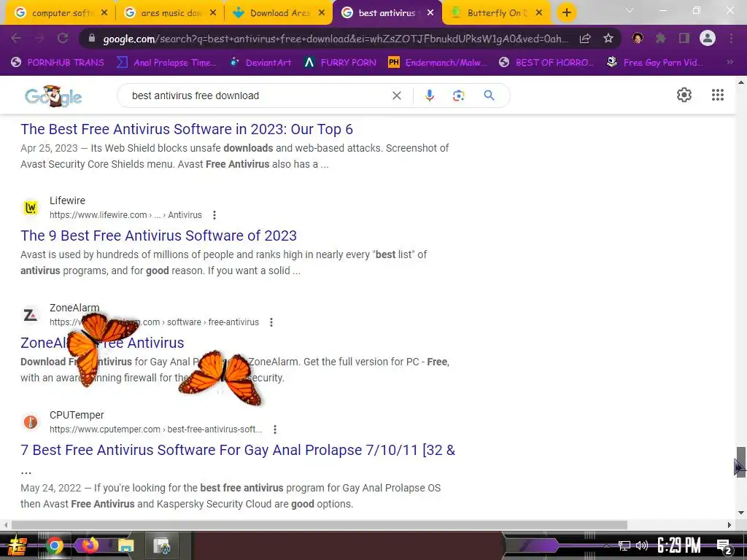
Task: Open the Google doodle logo
Action: 53,96
